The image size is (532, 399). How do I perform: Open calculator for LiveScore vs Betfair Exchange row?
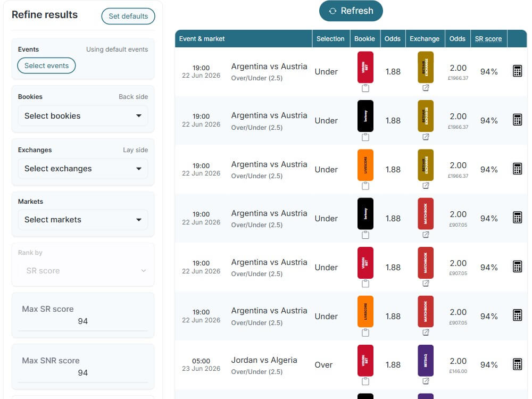[x=517, y=169]
